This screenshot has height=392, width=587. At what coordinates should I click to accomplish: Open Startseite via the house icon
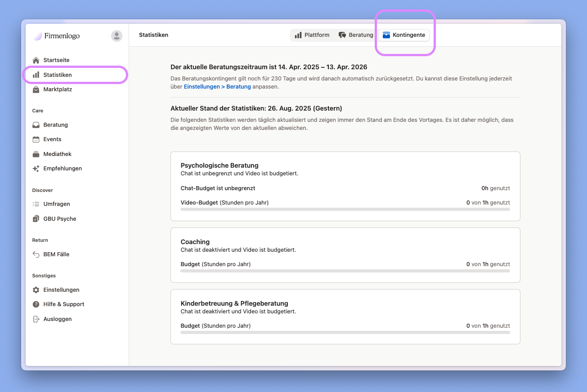click(x=36, y=60)
